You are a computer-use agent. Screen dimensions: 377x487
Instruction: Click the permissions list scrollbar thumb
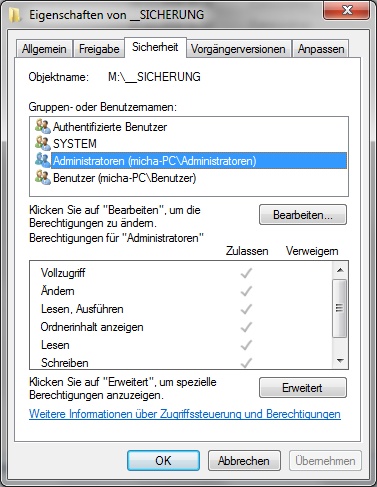tap(340, 308)
